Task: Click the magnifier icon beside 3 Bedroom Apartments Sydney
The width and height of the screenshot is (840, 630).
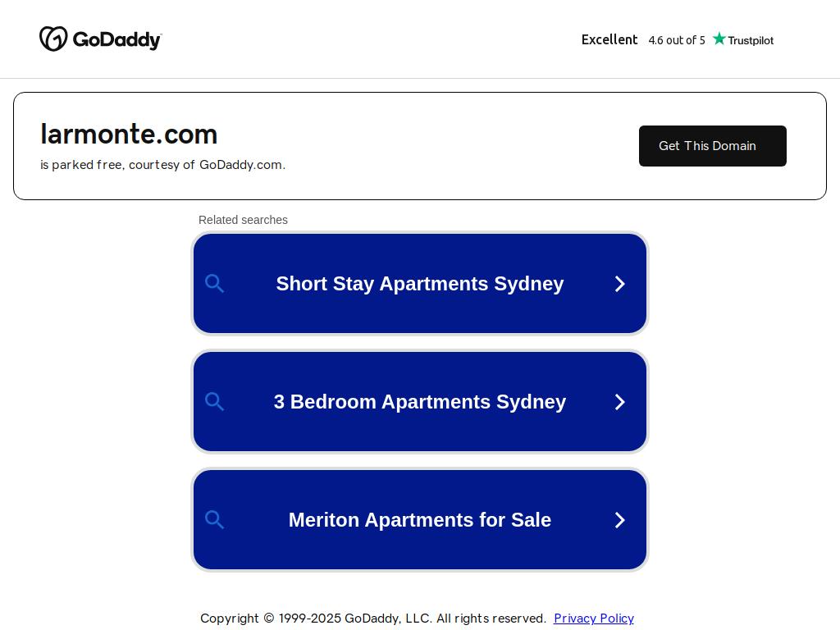Action: [x=214, y=402]
